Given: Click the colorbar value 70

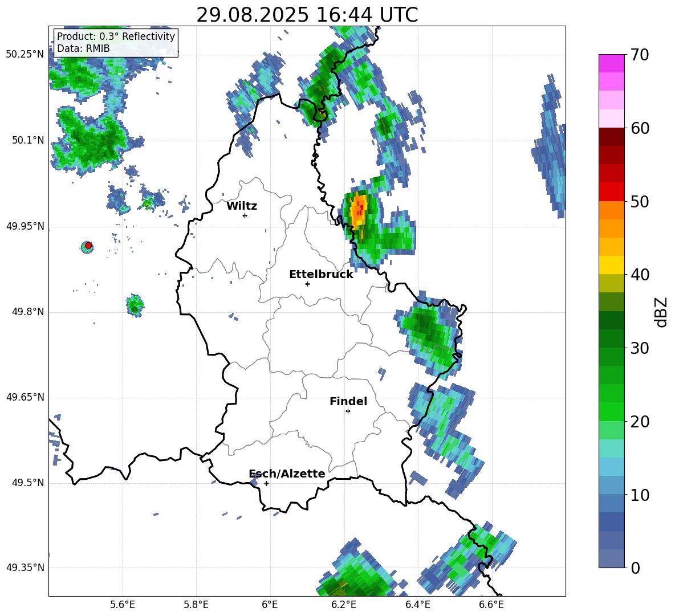Looking at the screenshot, I should [640, 55].
